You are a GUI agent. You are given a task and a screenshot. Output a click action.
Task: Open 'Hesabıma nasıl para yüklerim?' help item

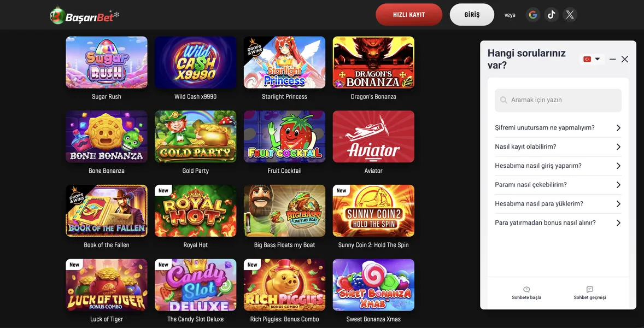pyautogui.click(x=558, y=203)
